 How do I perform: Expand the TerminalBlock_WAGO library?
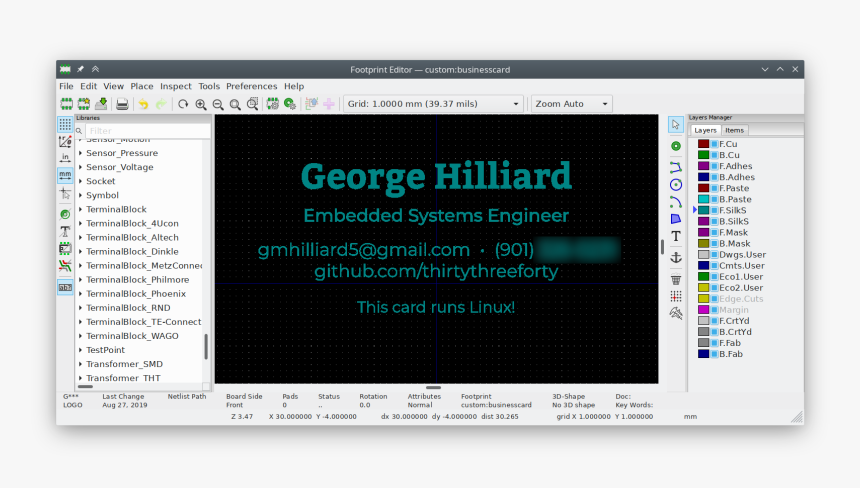click(81, 336)
